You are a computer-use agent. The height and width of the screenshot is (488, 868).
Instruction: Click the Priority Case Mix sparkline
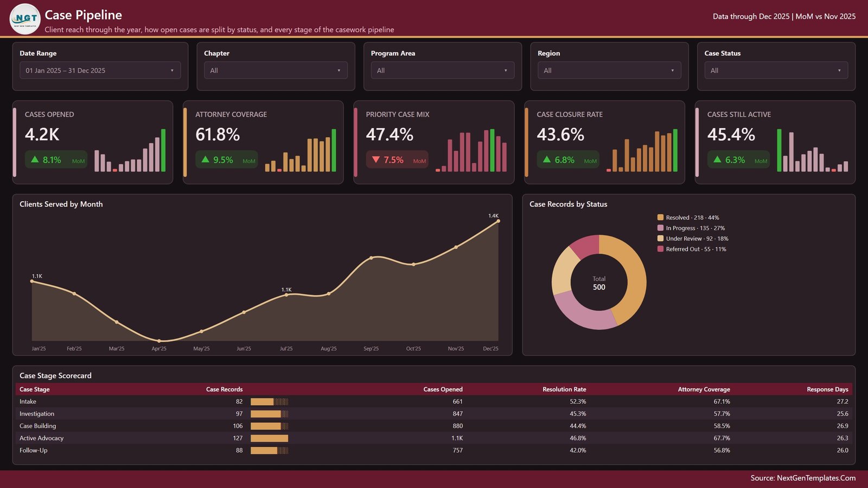(x=471, y=150)
